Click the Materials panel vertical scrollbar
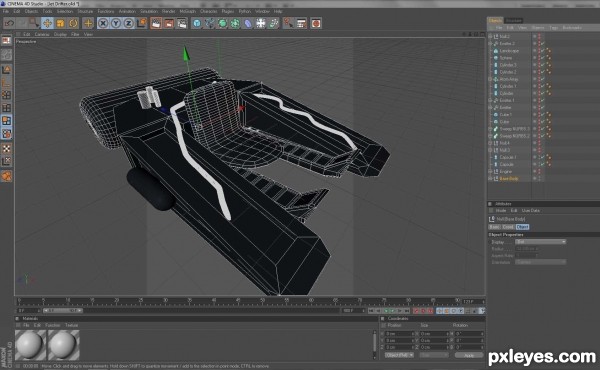The width and height of the screenshot is (600, 370). 375,344
